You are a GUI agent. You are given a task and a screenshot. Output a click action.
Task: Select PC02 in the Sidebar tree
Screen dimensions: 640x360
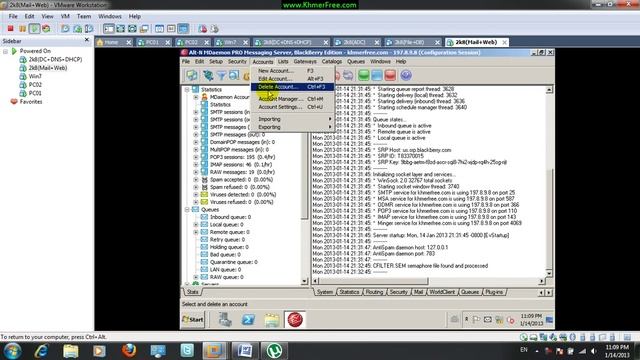(35, 85)
